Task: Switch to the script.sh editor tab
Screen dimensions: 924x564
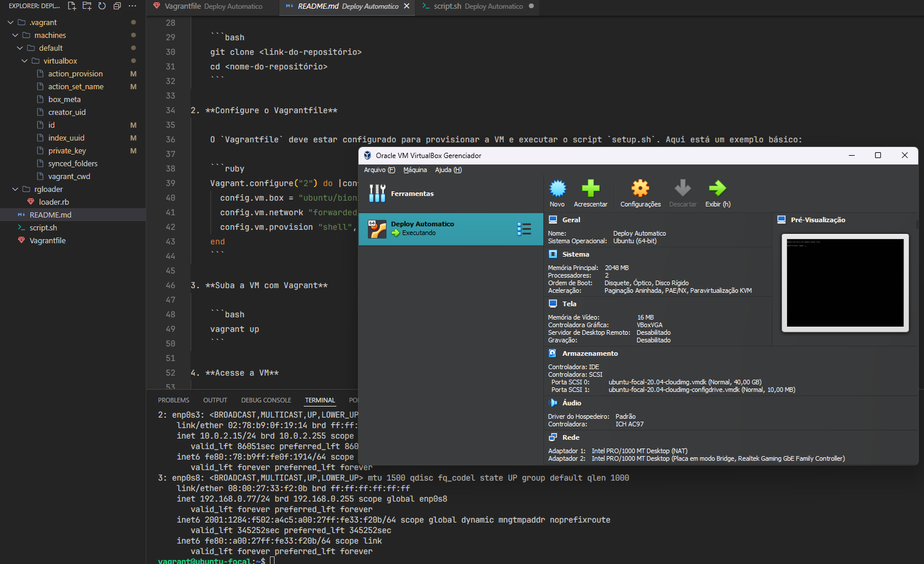Action: [x=477, y=6]
